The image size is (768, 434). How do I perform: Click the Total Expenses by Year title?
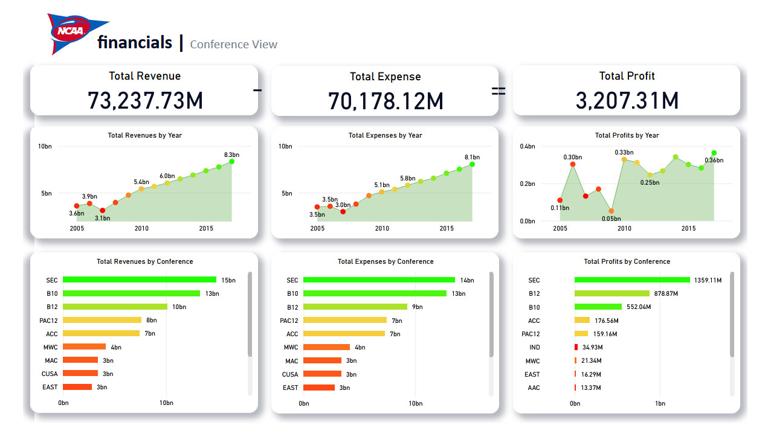(x=385, y=135)
